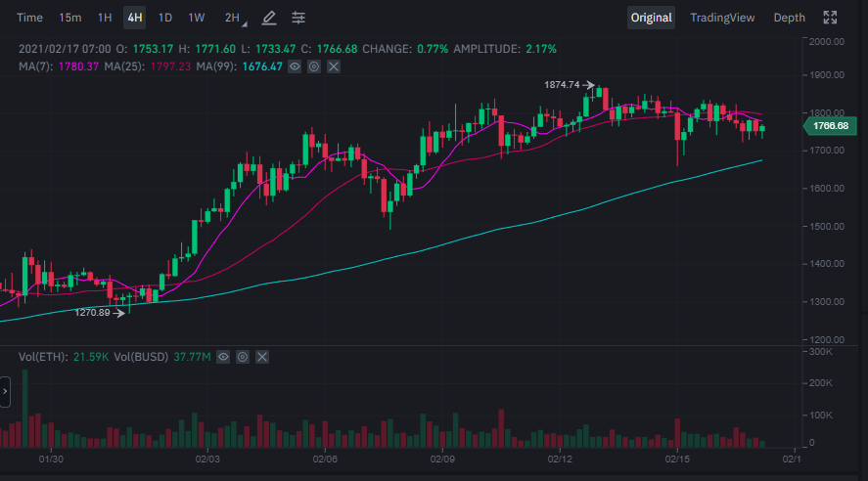The height and width of the screenshot is (481, 868).
Task: Select the Time chart interval
Action: [x=30, y=18]
